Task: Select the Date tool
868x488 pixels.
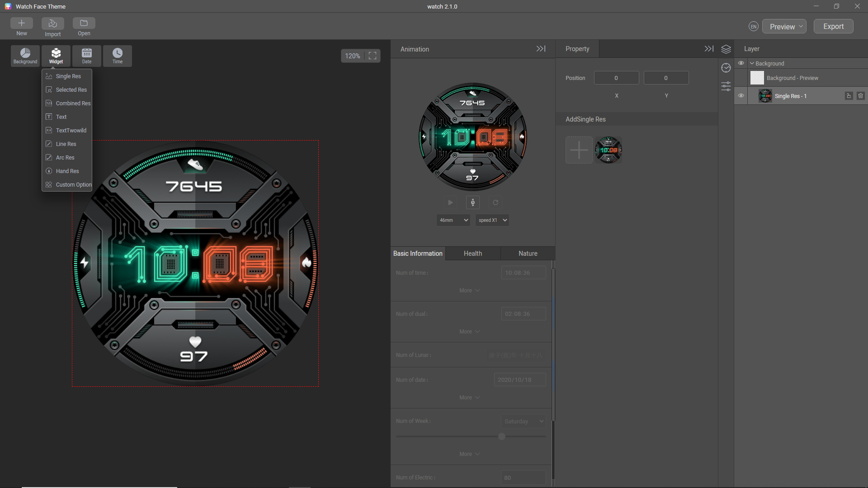Action: point(87,56)
